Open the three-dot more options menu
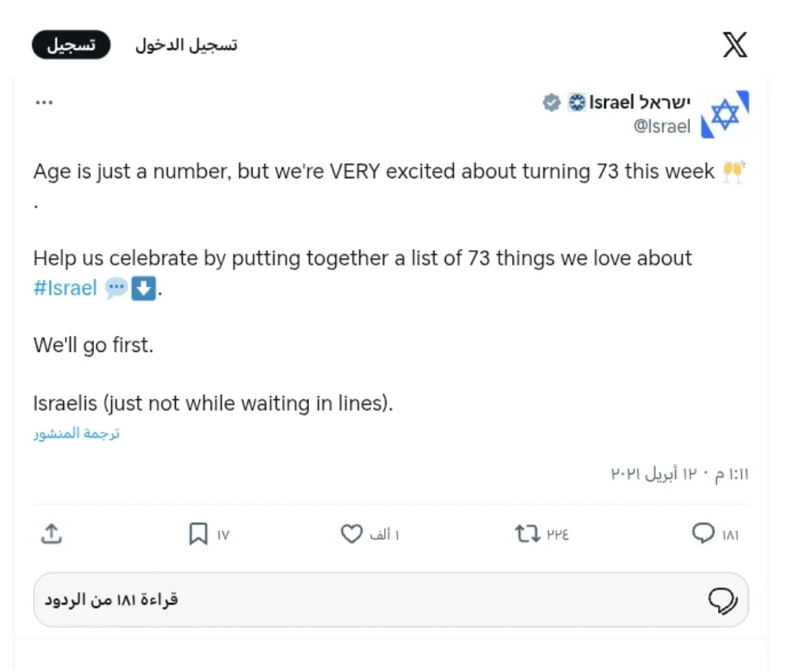 tap(44, 102)
